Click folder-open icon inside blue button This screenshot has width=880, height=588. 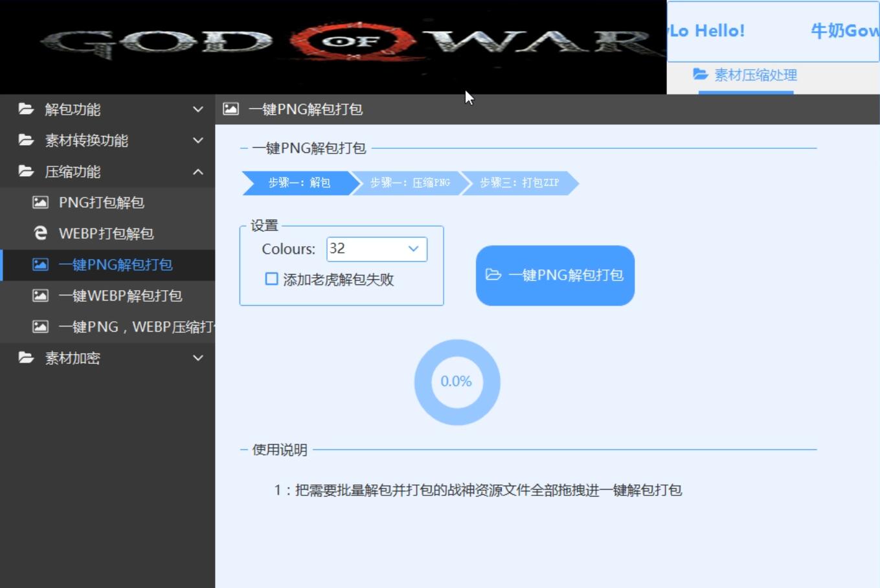click(493, 275)
